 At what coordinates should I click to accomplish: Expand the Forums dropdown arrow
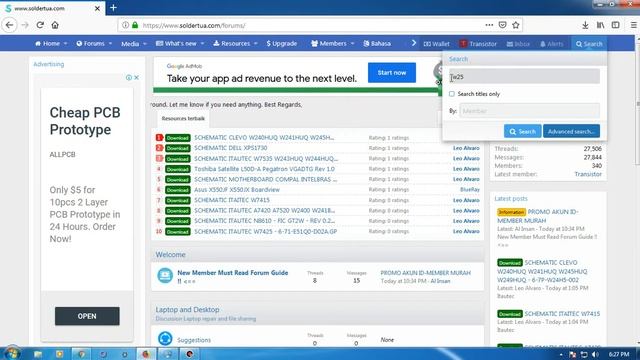[110, 43]
